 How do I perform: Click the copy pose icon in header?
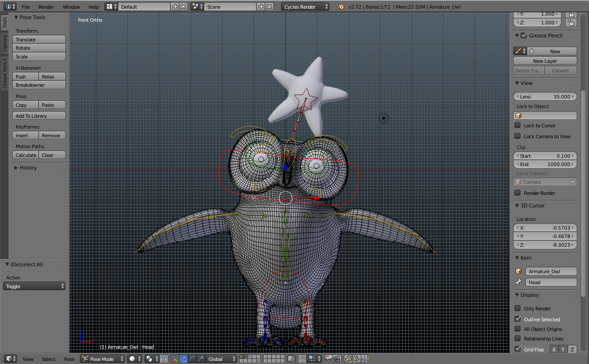pyautogui.click(x=348, y=359)
